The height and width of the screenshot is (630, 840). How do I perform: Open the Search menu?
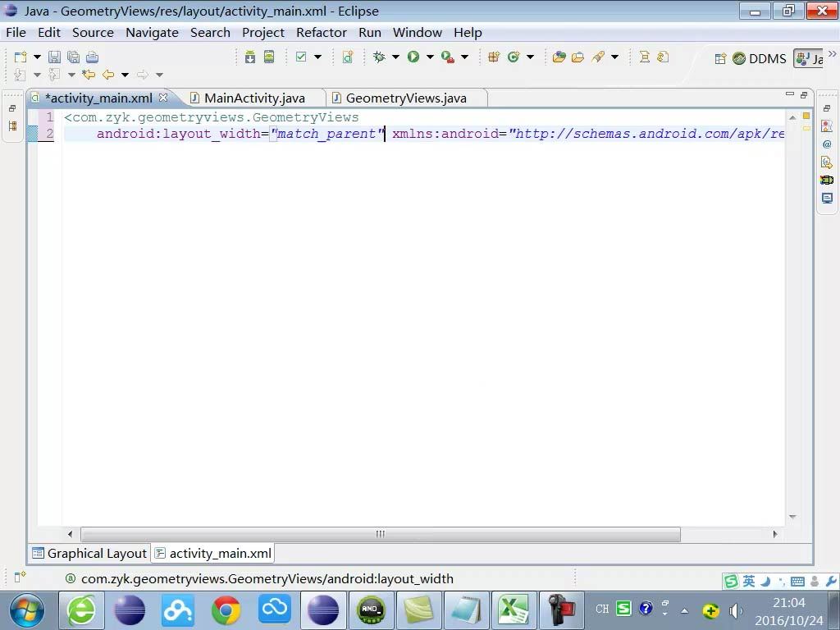tap(210, 33)
